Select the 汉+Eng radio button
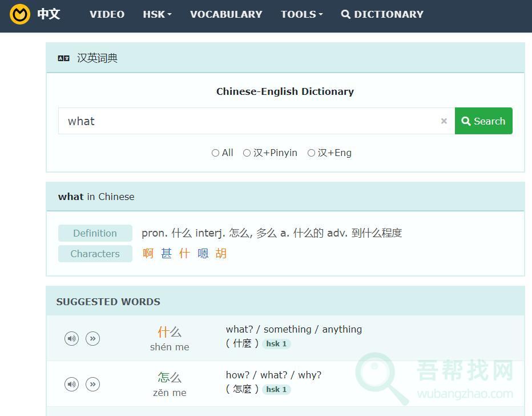The width and height of the screenshot is (532, 416). click(311, 153)
